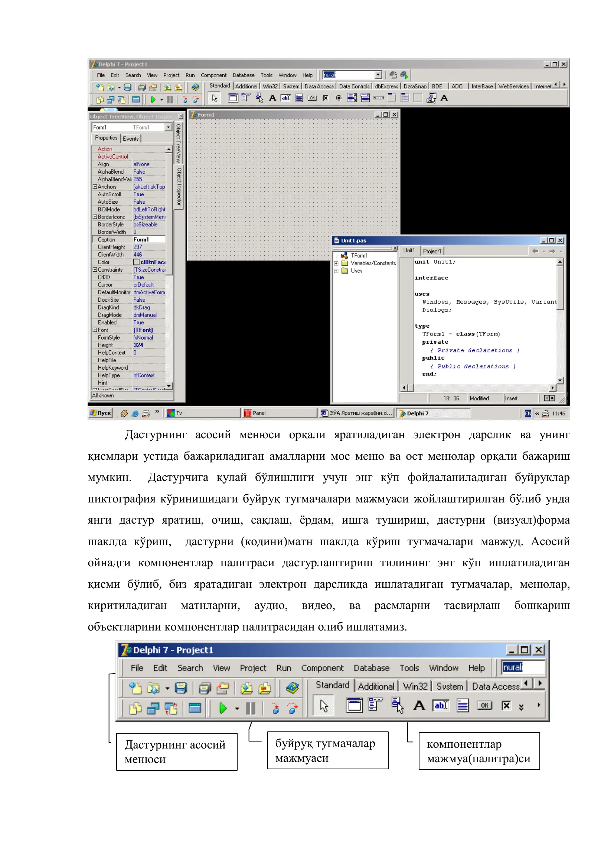
Task: Open more components chevron in enlarged palette
Action: click(x=521, y=707)
